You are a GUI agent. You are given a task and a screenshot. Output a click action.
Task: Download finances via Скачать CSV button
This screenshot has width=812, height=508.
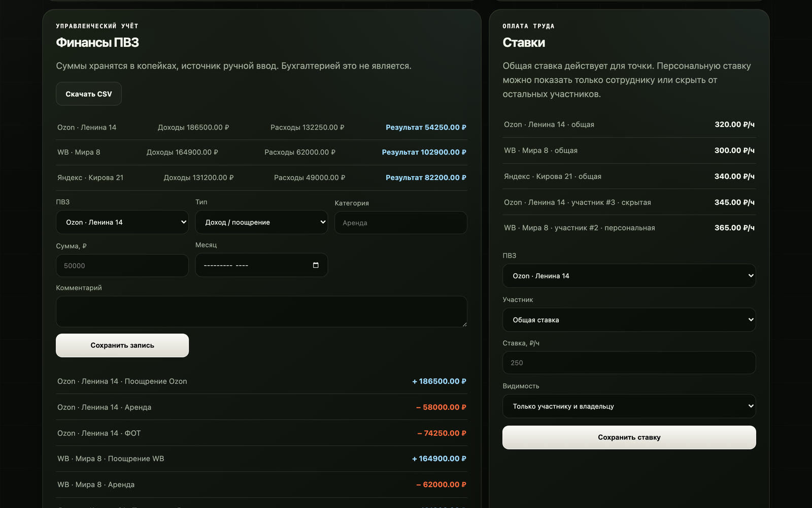tap(89, 94)
